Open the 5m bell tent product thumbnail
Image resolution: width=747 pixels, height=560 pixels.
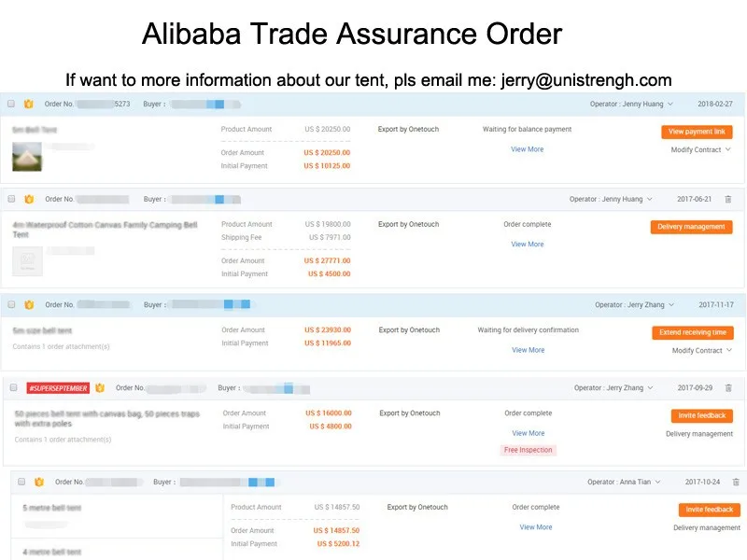[27, 157]
